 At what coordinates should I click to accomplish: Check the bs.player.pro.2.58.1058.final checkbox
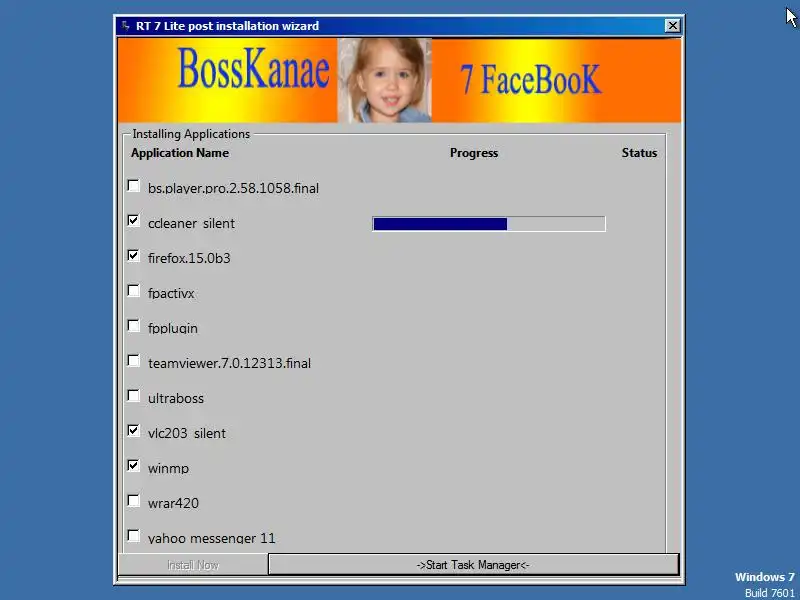(134, 186)
